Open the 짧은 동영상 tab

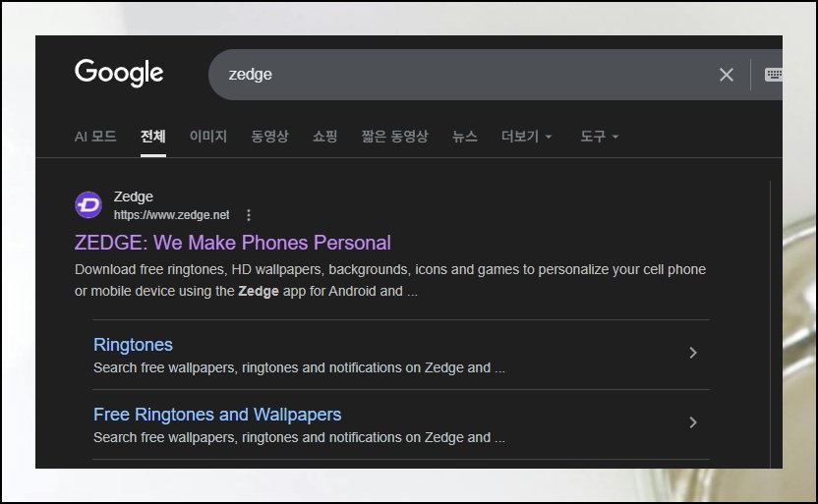395,137
